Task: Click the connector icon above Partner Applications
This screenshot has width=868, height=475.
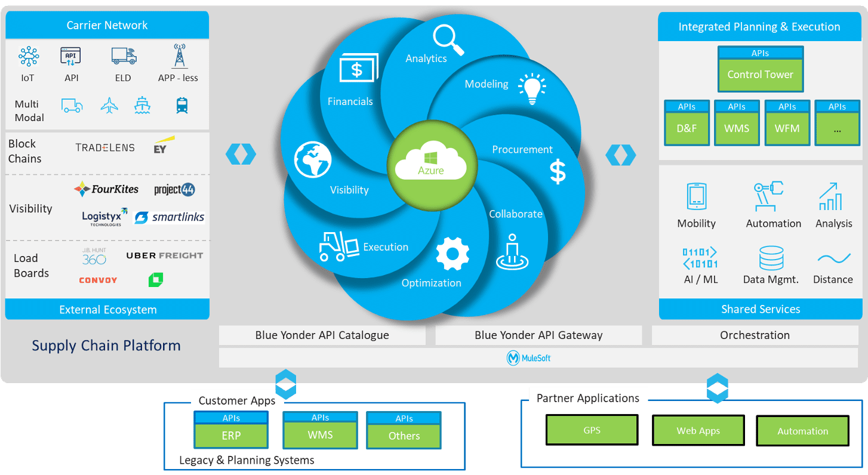Action: click(x=717, y=388)
